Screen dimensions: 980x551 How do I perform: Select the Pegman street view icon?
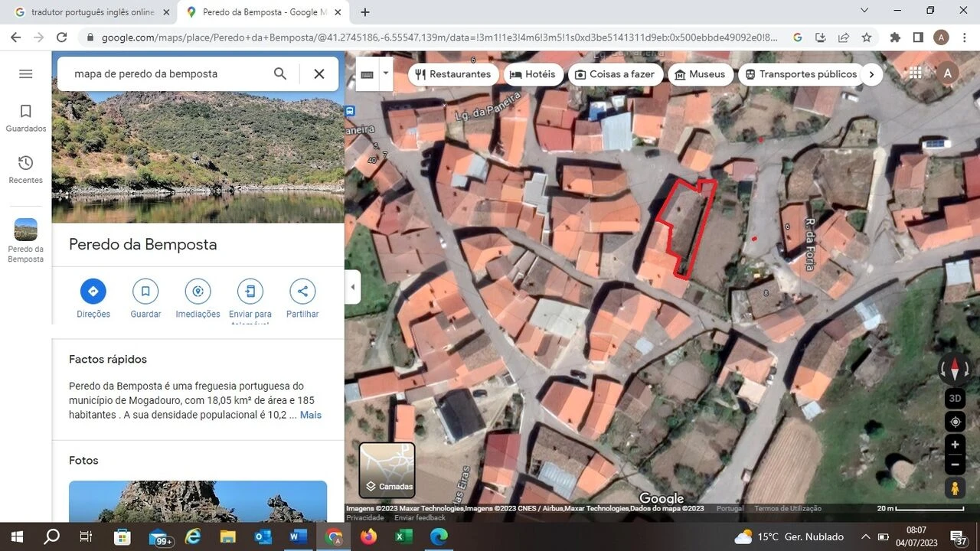point(955,488)
